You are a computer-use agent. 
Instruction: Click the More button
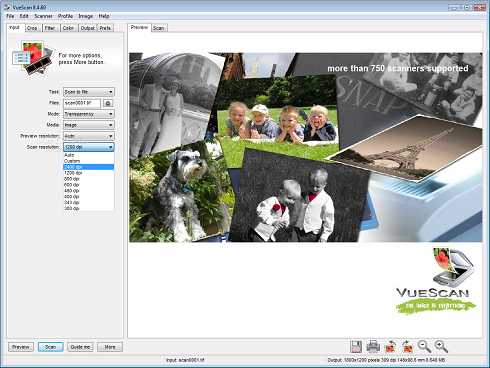coord(110,347)
